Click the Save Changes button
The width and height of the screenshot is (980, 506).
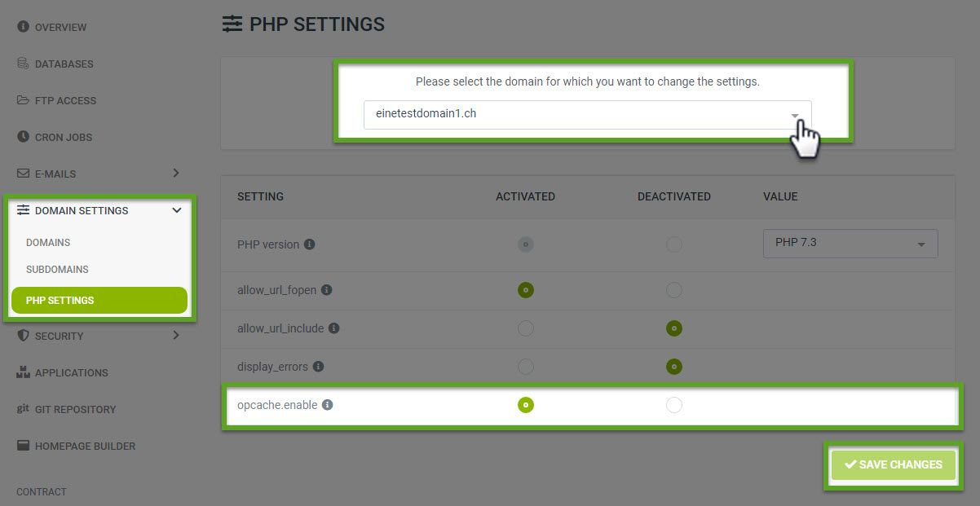[x=893, y=464]
